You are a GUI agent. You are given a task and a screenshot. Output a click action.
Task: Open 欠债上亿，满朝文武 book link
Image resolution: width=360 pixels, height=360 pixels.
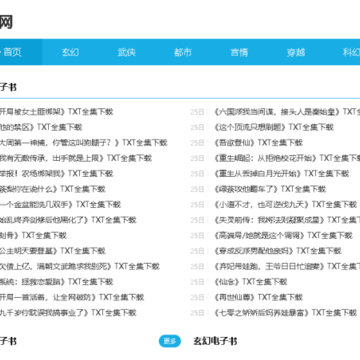(80, 266)
